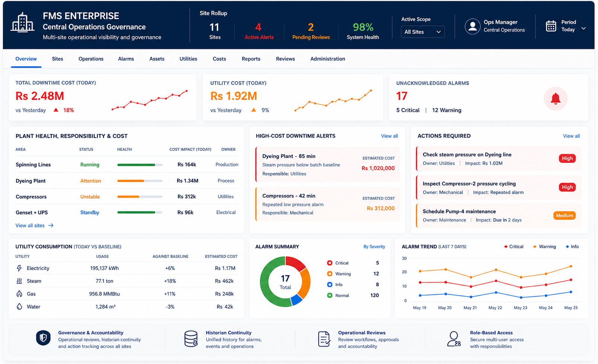Toggle Info series in Alarm Trend legend
The width and height of the screenshot is (598, 364).
pos(572,247)
